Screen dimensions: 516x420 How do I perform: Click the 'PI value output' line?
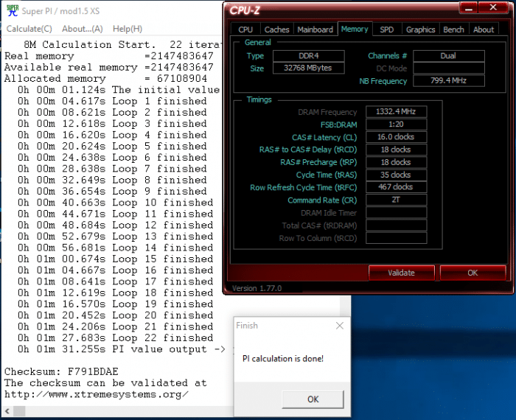point(122,349)
